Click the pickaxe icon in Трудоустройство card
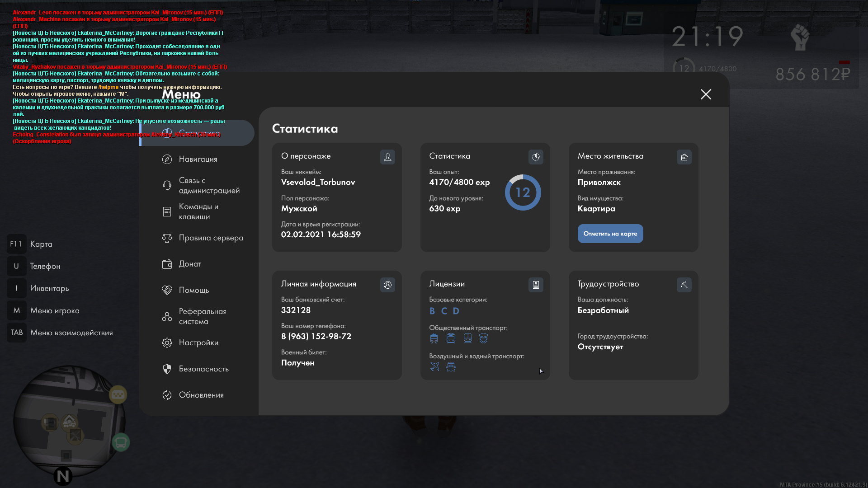This screenshot has height=488, width=868. click(x=684, y=285)
